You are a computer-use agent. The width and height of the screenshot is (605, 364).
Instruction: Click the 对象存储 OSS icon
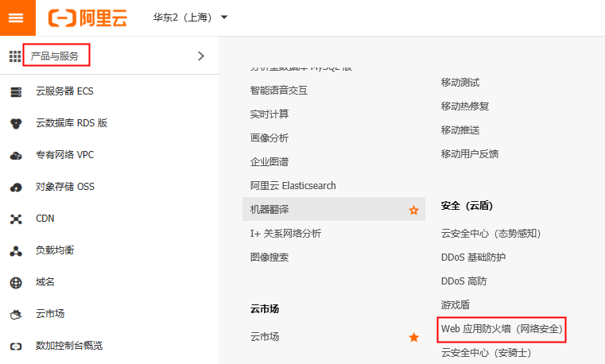point(16,188)
